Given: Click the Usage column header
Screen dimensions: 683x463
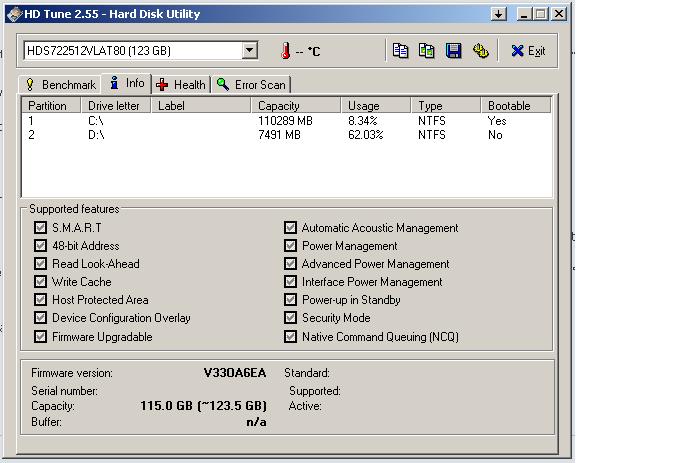Looking at the screenshot, I should 376,106.
